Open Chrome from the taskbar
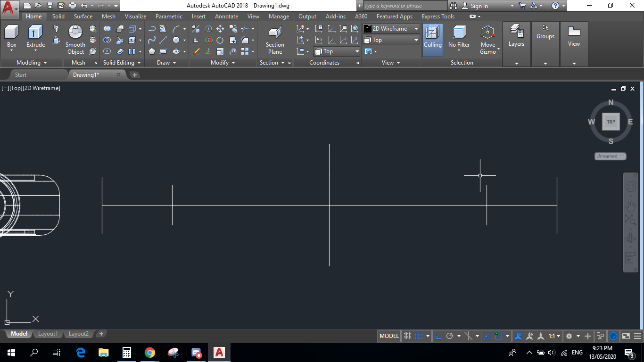This screenshot has height=362, width=644. click(150, 352)
